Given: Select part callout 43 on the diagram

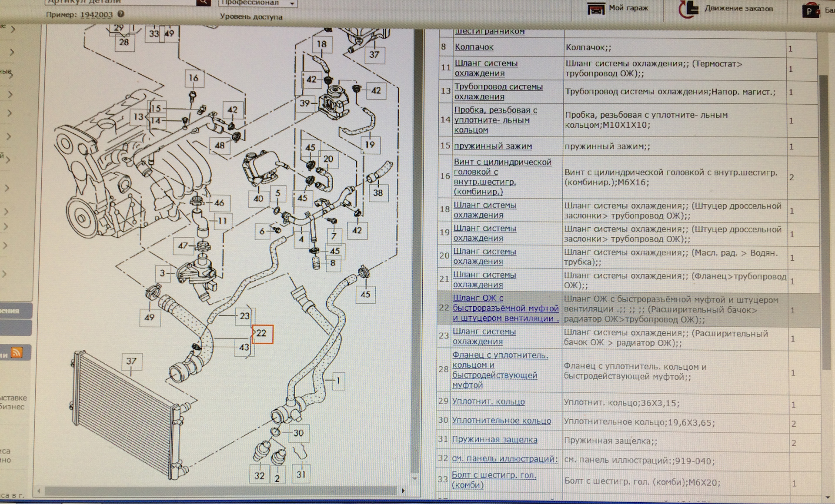Looking at the screenshot, I should pyautogui.click(x=244, y=347).
